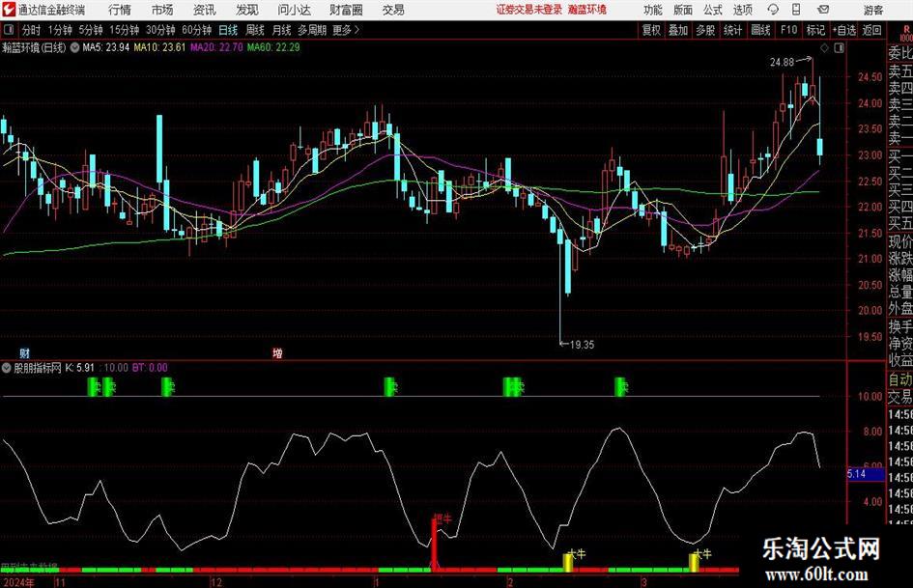Switch to the 月线 monthly tab
The width and height of the screenshot is (913, 588).
coord(282,30)
